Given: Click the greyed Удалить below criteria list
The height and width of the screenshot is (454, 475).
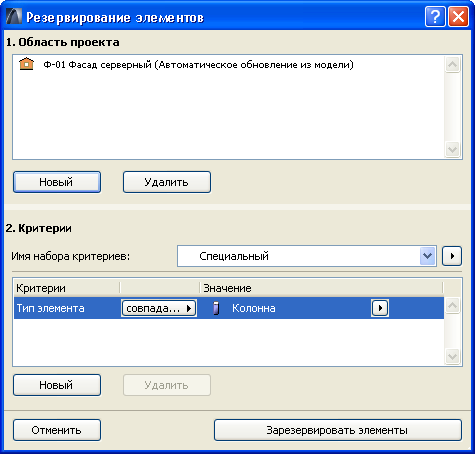Looking at the screenshot, I should click(x=167, y=385).
